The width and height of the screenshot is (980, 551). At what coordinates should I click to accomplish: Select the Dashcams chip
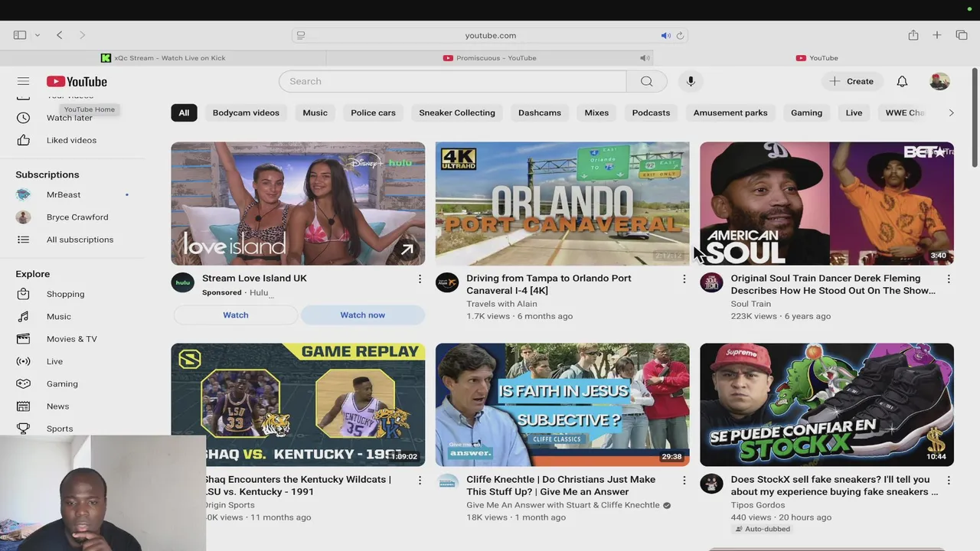(540, 112)
